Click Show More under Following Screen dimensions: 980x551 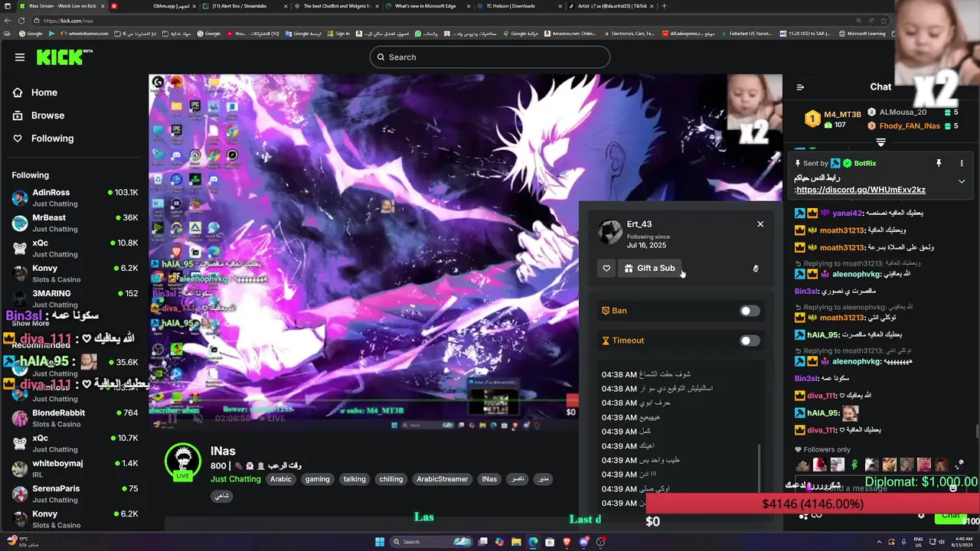(x=31, y=323)
